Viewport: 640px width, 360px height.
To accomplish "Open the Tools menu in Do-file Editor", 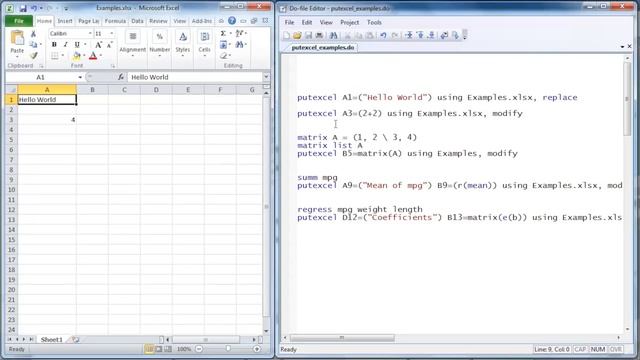I will click(374, 22).
